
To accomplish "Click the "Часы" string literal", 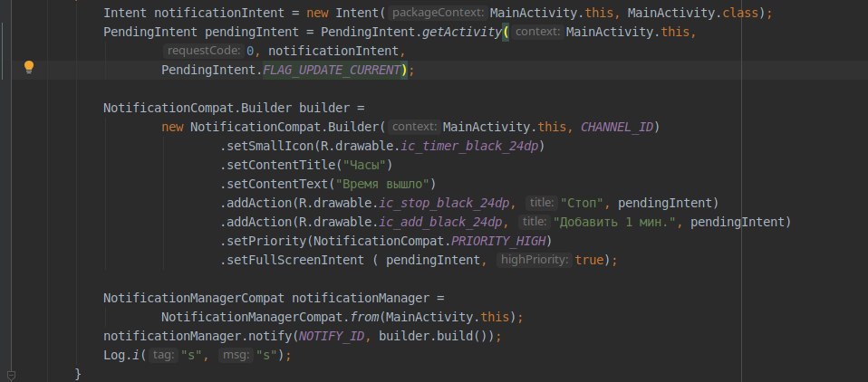I will point(363,166).
